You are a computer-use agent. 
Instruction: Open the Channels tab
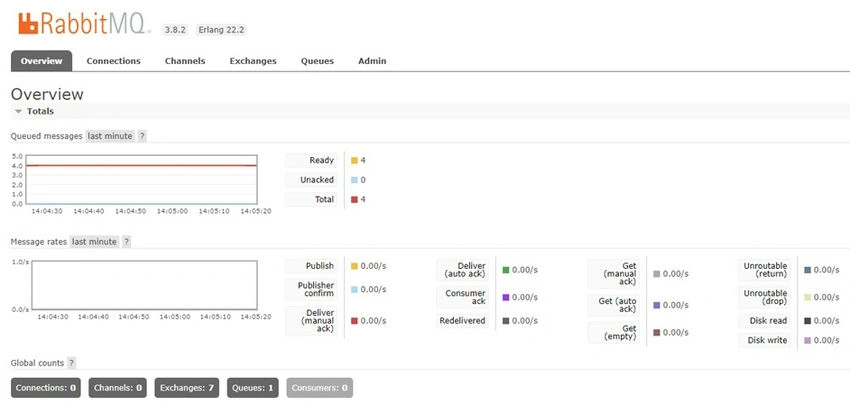tap(185, 61)
